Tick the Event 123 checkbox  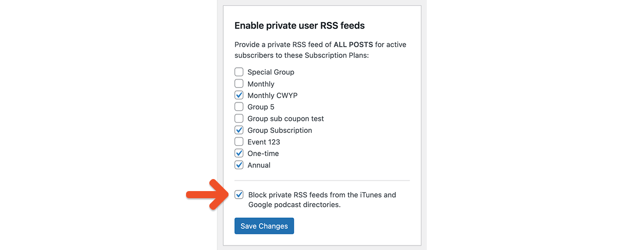[x=239, y=142]
